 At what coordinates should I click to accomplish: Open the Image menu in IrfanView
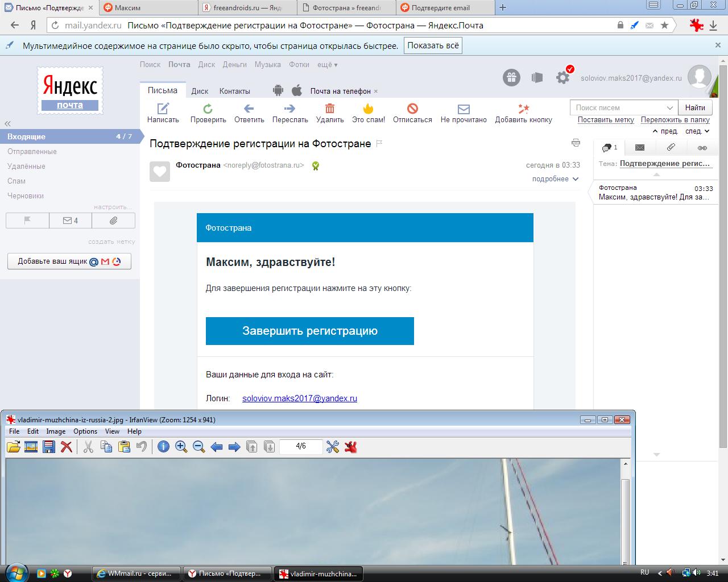click(56, 431)
